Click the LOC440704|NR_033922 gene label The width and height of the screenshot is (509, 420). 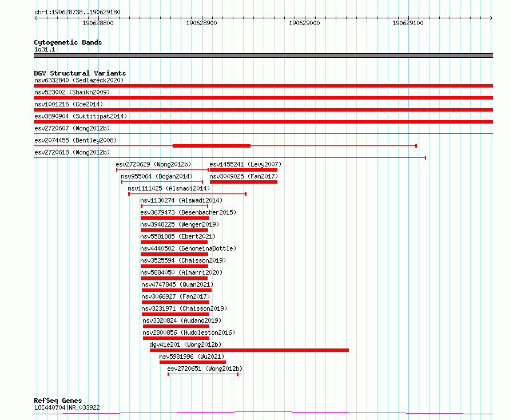[67, 407]
